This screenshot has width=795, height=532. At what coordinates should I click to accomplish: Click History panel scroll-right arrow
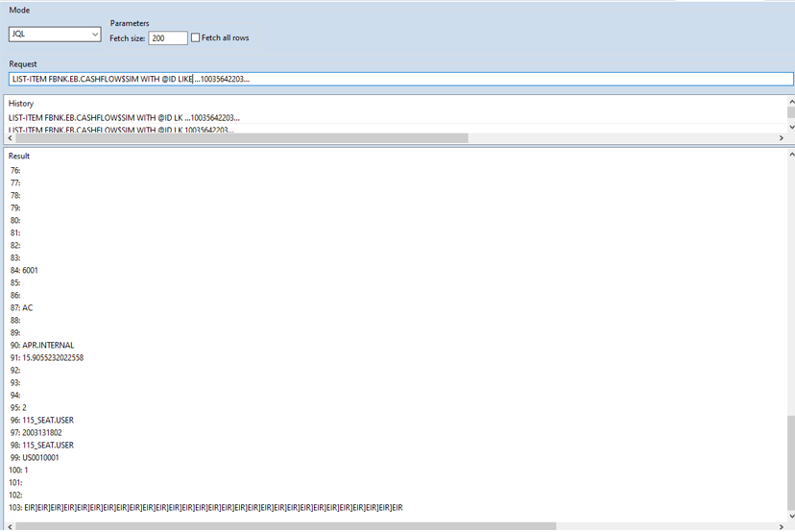781,138
